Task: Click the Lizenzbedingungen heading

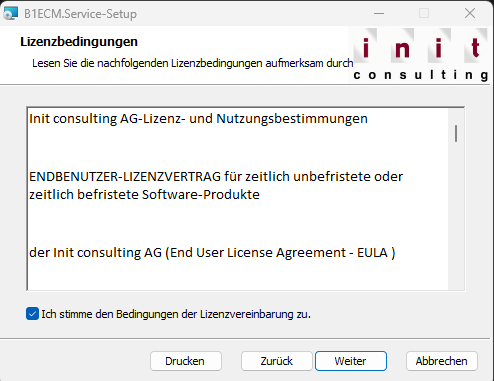Action: [79, 42]
